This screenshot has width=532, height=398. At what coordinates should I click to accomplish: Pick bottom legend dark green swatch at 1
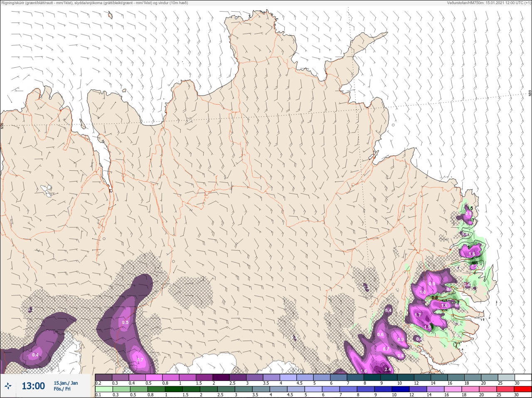coord(174,389)
